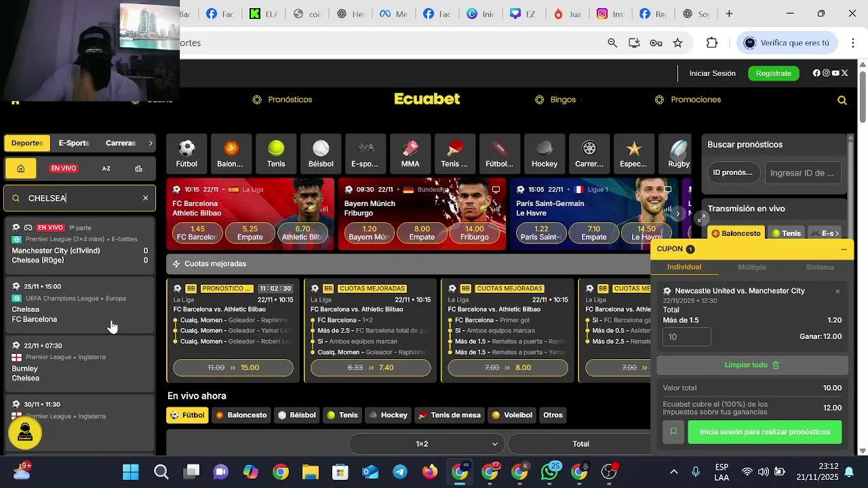Image resolution: width=868 pixels, height=488 pixels.
Task: Click the 15.00 enhanced odds button
Action: coord(233,367)
